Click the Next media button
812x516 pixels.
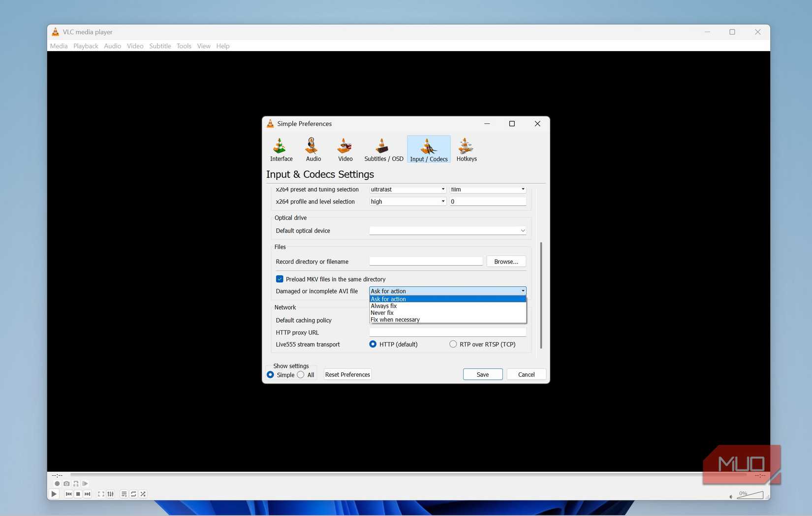click(87, 494)
